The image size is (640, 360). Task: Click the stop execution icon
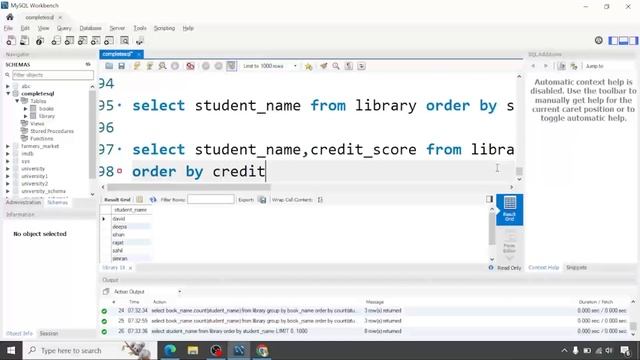(x=175, y=66)
